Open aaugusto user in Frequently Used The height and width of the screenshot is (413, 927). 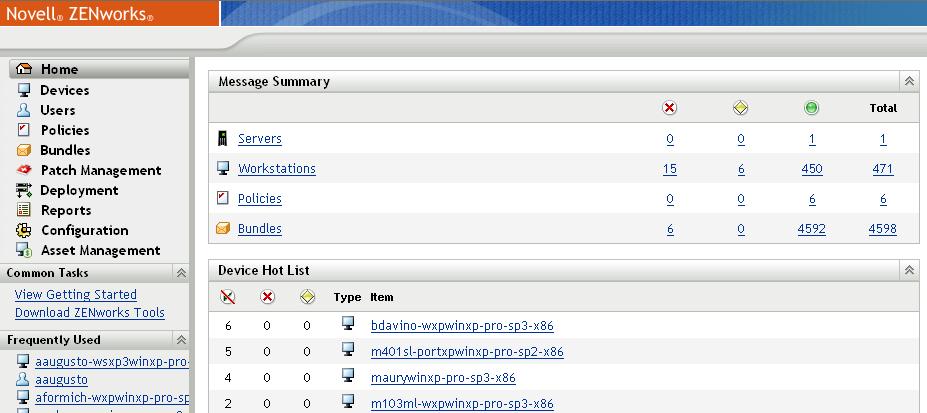[x=61, y=380]
